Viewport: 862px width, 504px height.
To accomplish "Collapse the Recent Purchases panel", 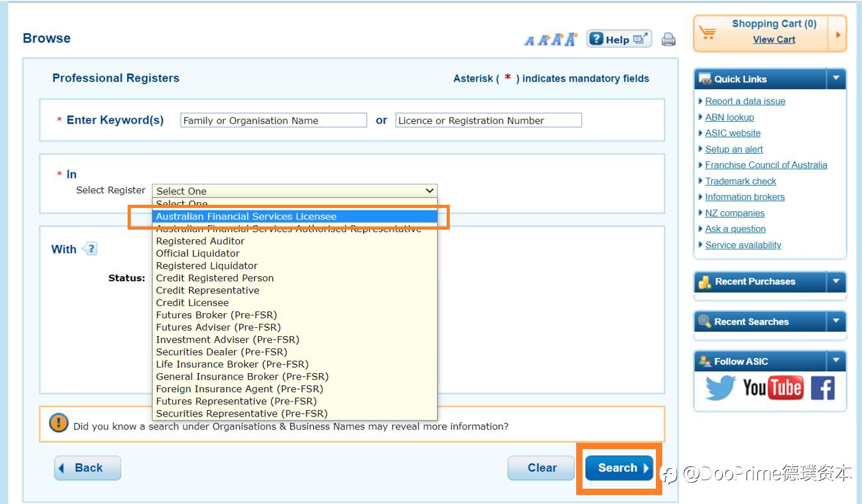I will click(836, 281).
